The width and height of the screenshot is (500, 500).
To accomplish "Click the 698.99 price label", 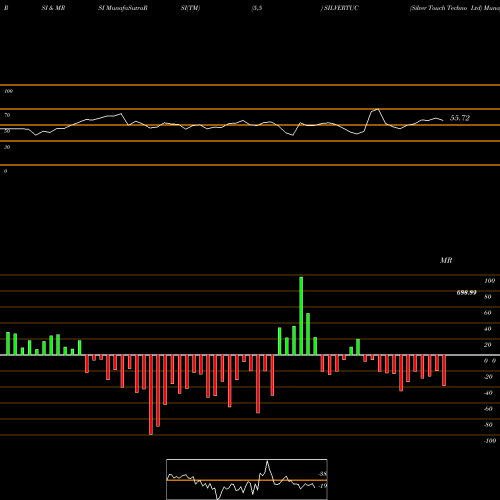I will tap(466, 293).
